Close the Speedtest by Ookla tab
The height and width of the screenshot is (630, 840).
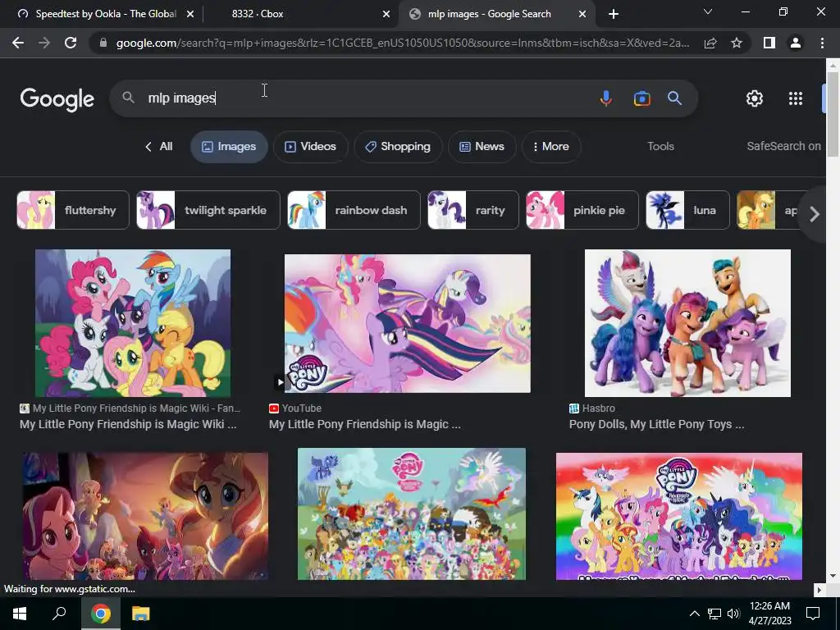(x=190, y=14)
